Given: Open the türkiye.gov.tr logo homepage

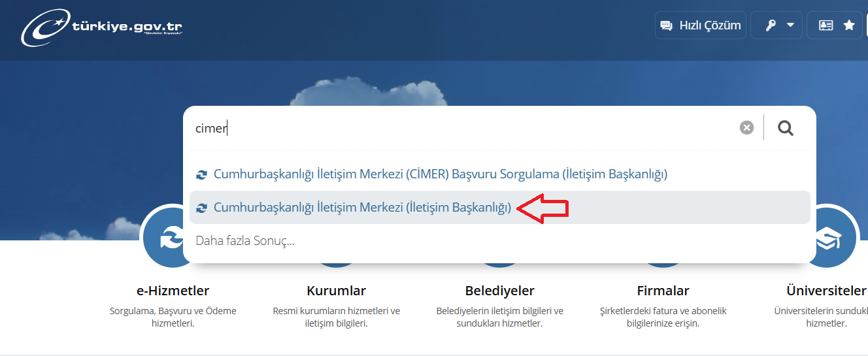Looking at the screenshot, I should [102, 28].
